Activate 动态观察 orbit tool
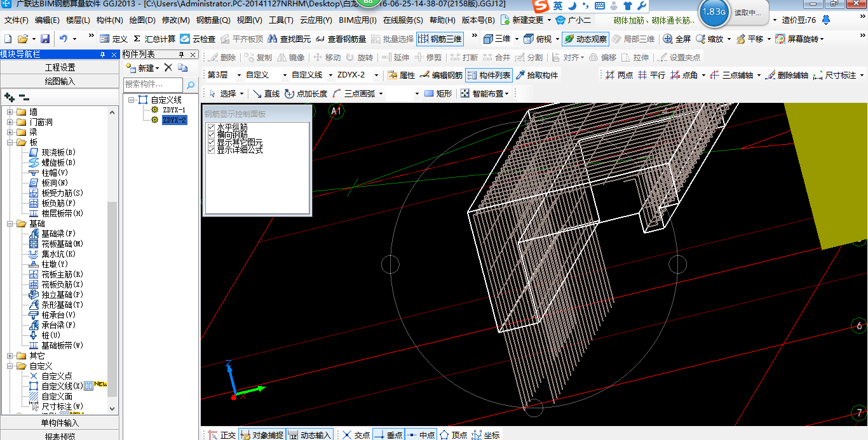This screenshot has width=868, height=440. tap(586, 39)
